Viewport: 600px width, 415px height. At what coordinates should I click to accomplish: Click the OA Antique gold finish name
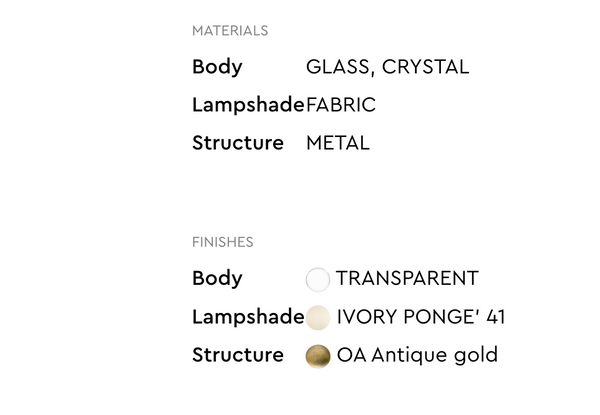417,355
